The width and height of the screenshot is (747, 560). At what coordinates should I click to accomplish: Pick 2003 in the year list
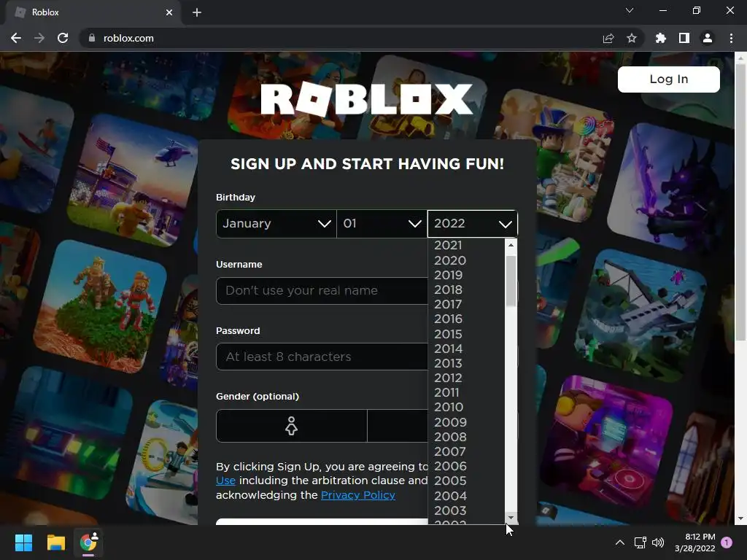tap(466, 510)
